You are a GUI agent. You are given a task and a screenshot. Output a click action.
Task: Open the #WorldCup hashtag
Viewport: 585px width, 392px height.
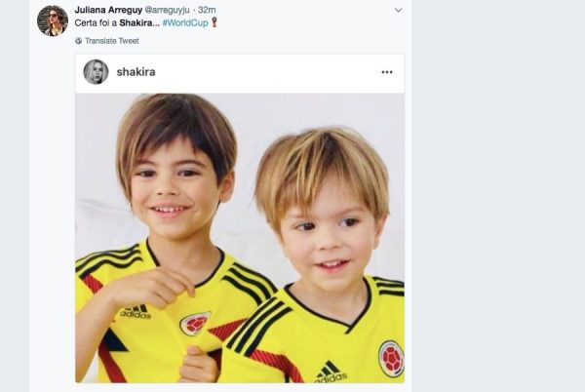(x=185, y=22)
